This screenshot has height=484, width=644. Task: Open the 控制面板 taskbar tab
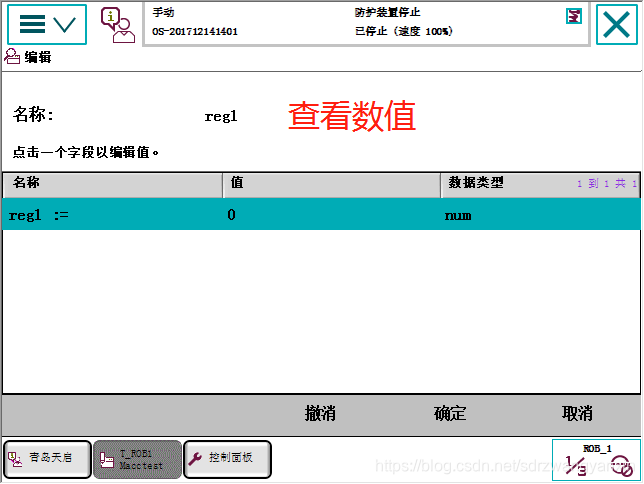(227, 459)
